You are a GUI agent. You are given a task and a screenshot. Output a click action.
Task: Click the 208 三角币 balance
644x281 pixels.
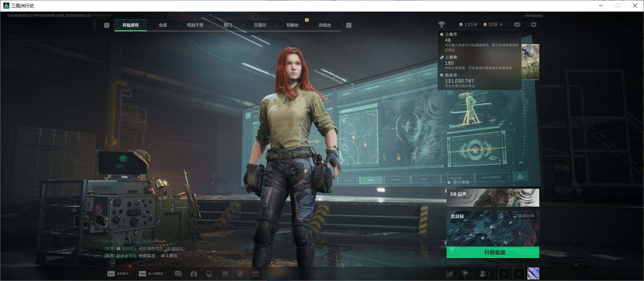tap(490, 25)
